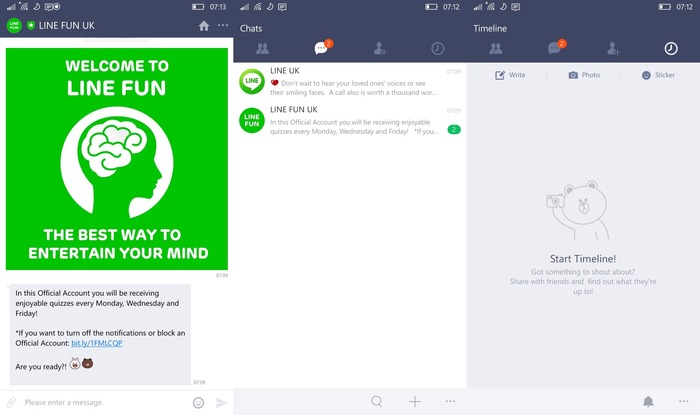Tap the Start Timeline! heading
The image size is (700, 415).
click(583, 258)
